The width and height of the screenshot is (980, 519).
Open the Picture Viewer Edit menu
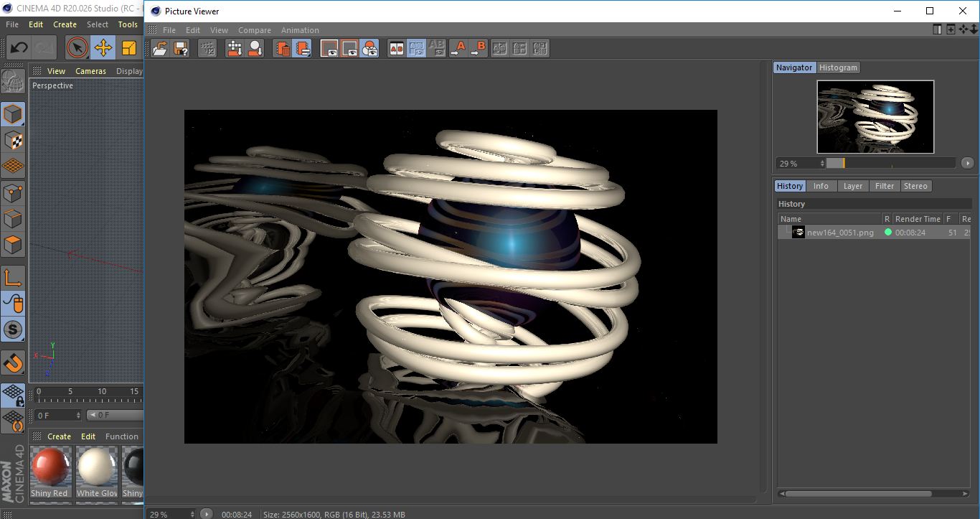(x=193, y=30)
